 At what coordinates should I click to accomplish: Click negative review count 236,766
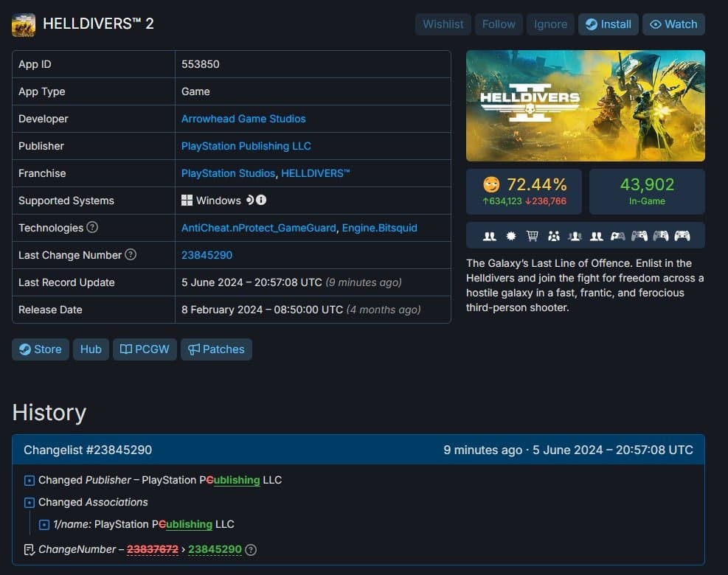click(546, 201)
